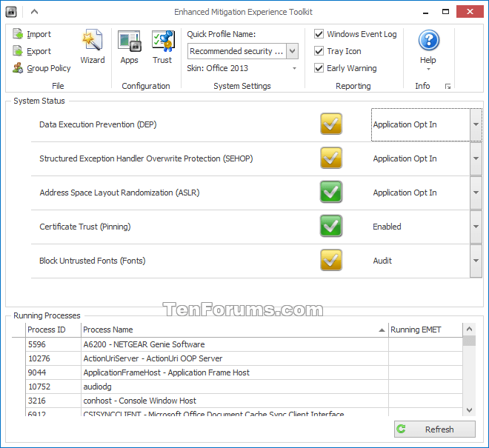Click process ID 3216 cell
This screenshot has width=489, height=448.
(x=53, y=401)
